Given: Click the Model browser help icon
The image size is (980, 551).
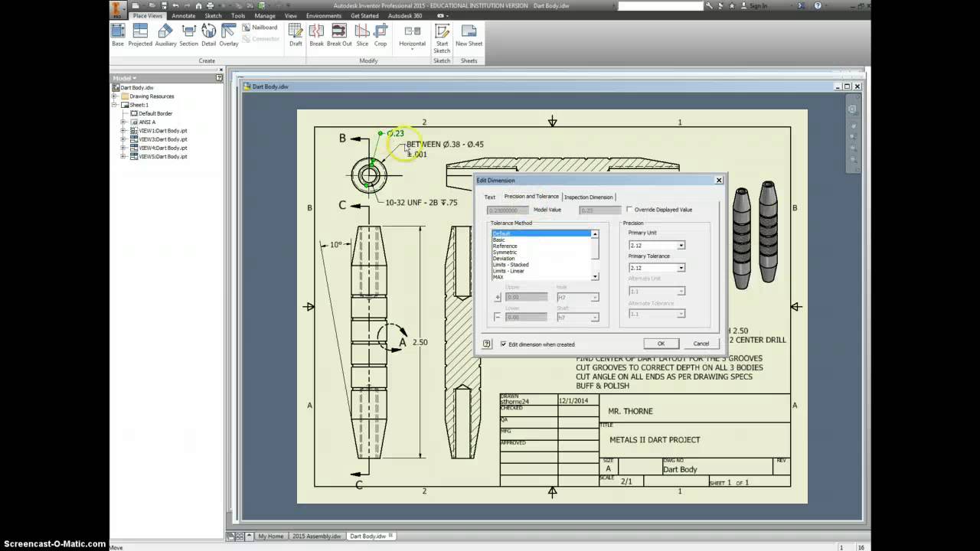Looking at the screenshot, I should click(219, 78).
